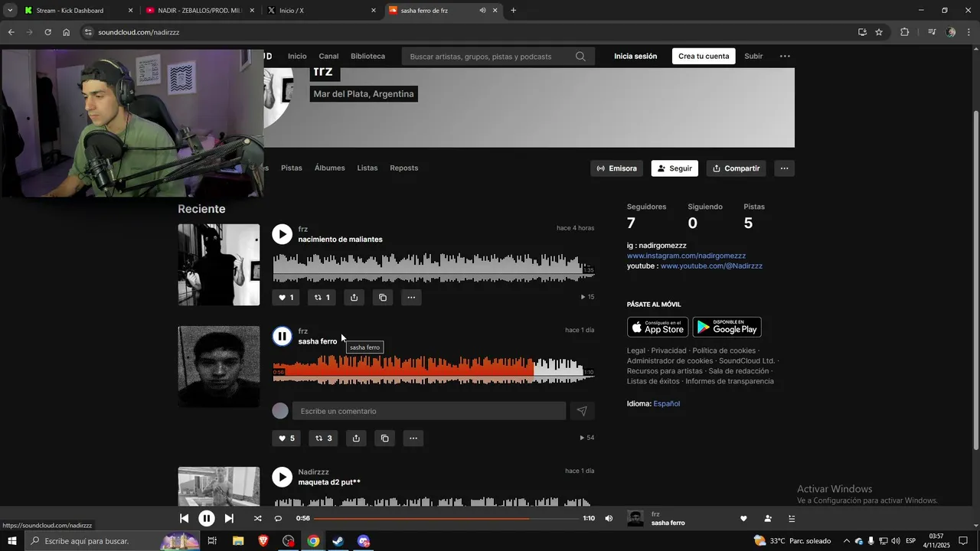
Task: Mute the sasha ferro browser tab
Action: 482,11
